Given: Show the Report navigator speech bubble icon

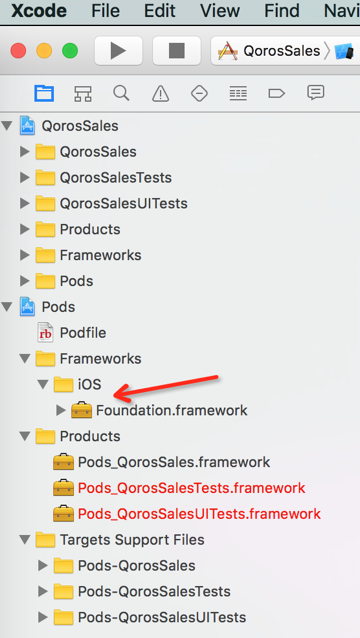Looking at the screenshot, I should coord(316,93).
